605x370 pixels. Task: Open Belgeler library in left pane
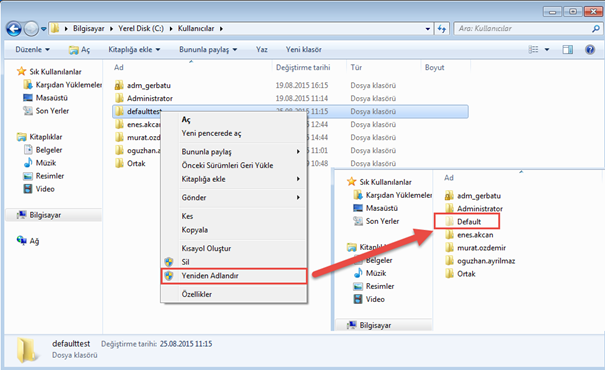[43, 150]
